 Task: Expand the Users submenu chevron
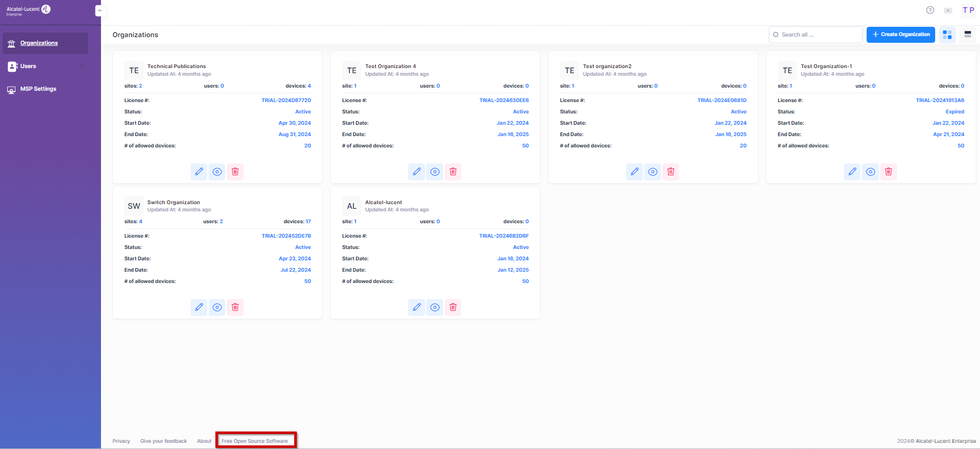(81, 66)
